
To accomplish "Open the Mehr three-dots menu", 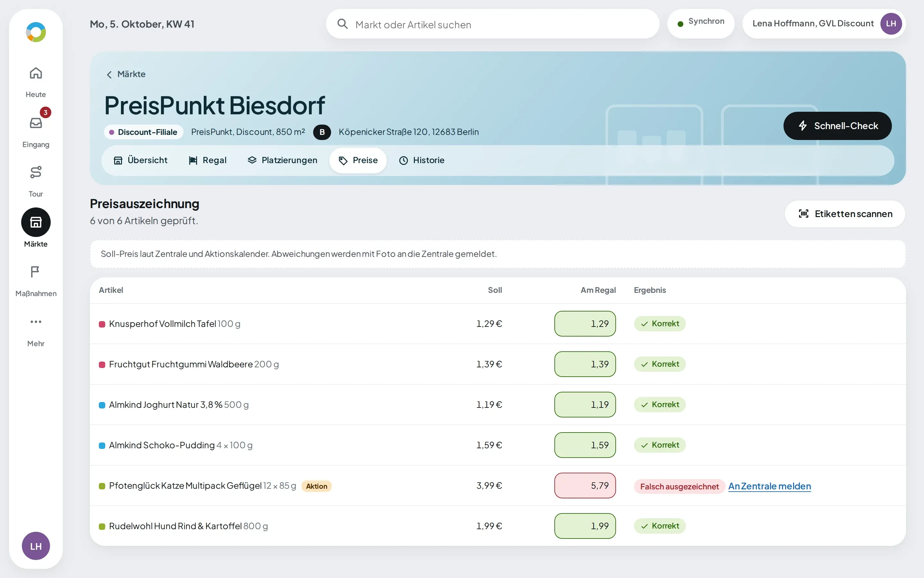I will pyautogui.click(x=36, y=322).
